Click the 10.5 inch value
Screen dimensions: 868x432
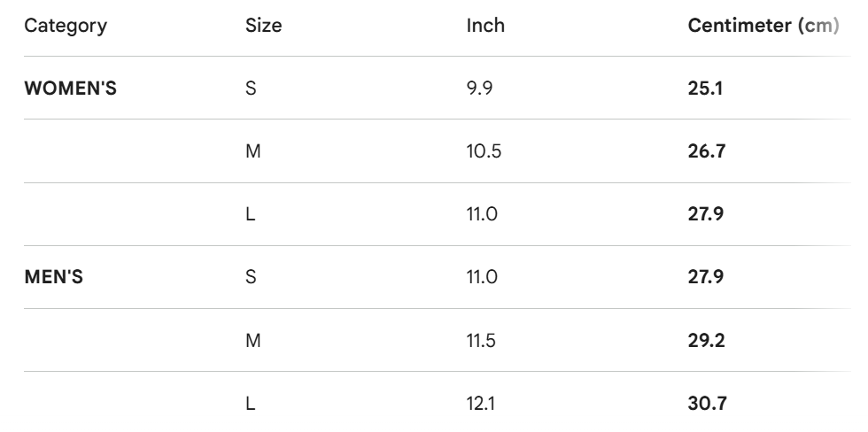tap(484, 151)
